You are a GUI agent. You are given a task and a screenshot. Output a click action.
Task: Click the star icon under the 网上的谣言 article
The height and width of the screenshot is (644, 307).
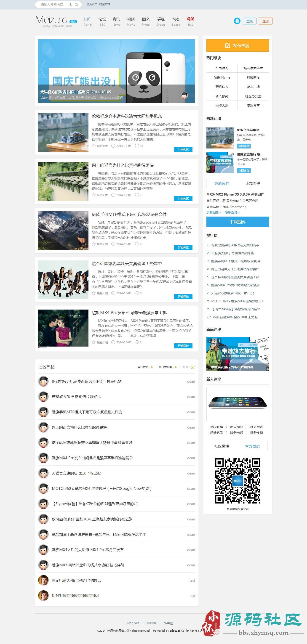click(x=94, y=195)
